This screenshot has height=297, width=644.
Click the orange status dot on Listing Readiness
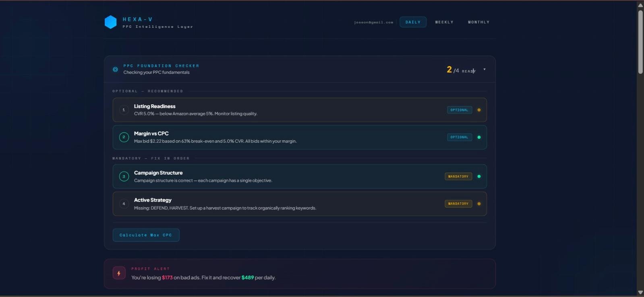(x=479, y=110)
